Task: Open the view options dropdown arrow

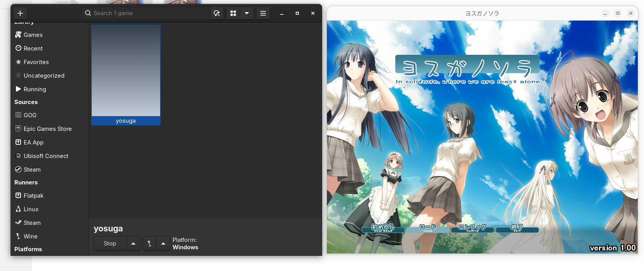Action: [x=247, y=13]
